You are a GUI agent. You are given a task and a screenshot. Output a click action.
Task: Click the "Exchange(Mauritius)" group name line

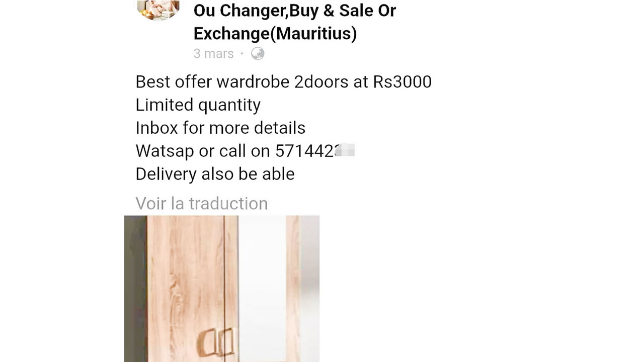(x=275, y=34)
